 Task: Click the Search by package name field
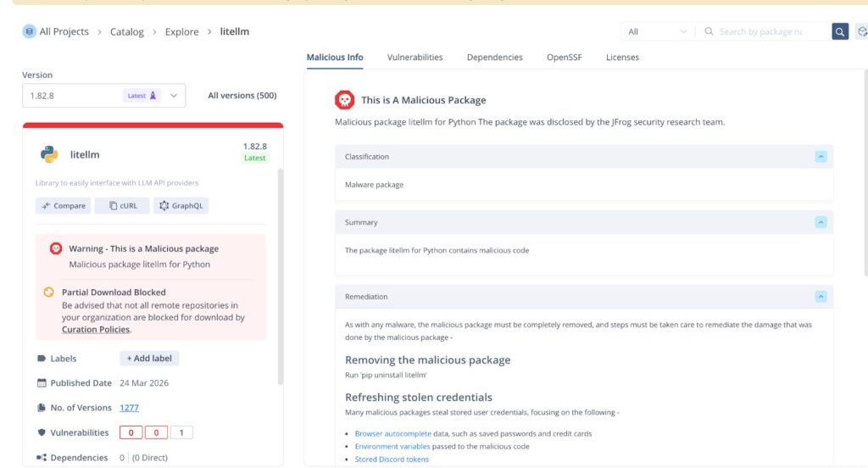point(770,32)
